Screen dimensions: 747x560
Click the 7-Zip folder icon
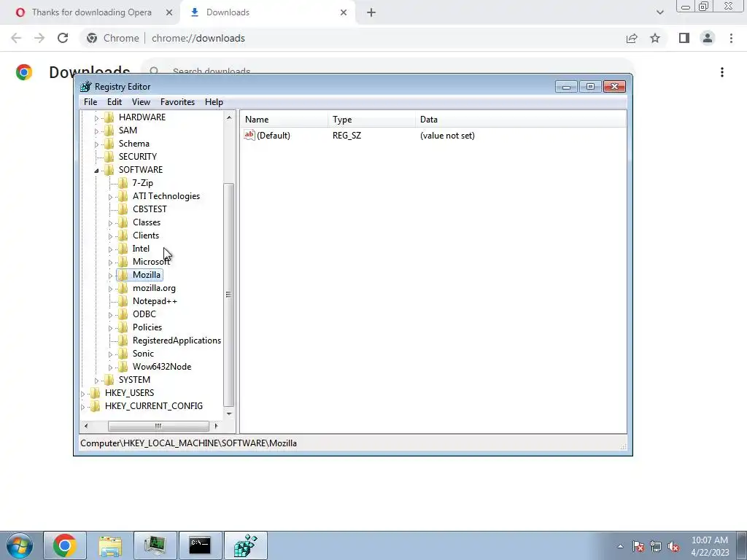[x=123, y=183]
